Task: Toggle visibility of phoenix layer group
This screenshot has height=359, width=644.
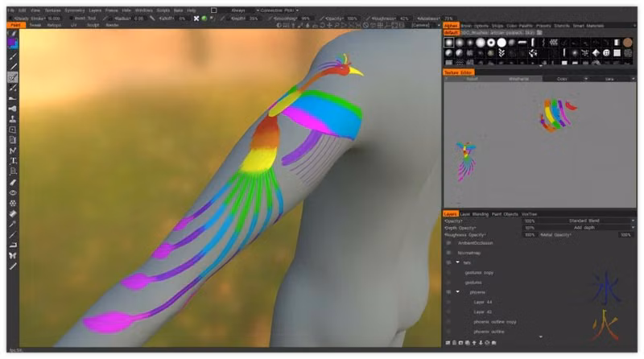Action: (x=448, y=292)
